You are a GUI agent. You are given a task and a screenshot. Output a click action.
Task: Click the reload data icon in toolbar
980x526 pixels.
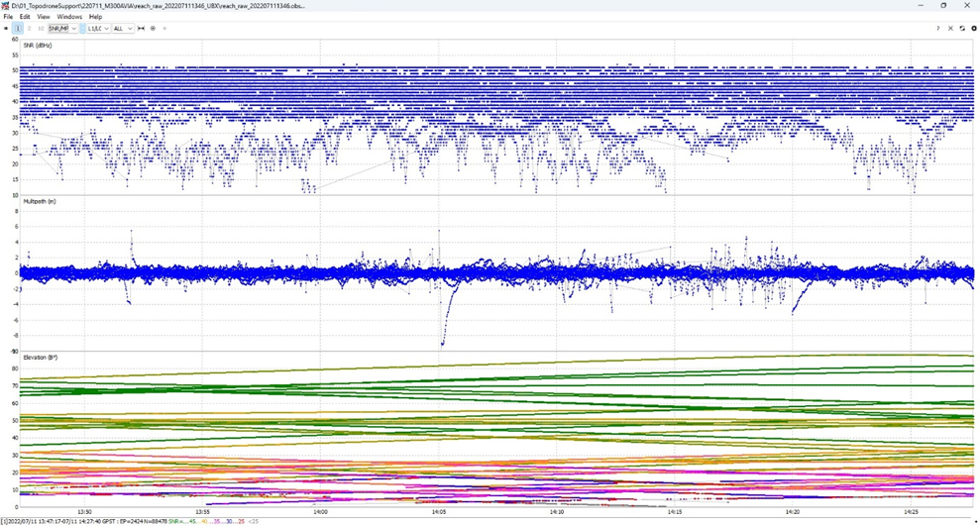click(962, 28)
